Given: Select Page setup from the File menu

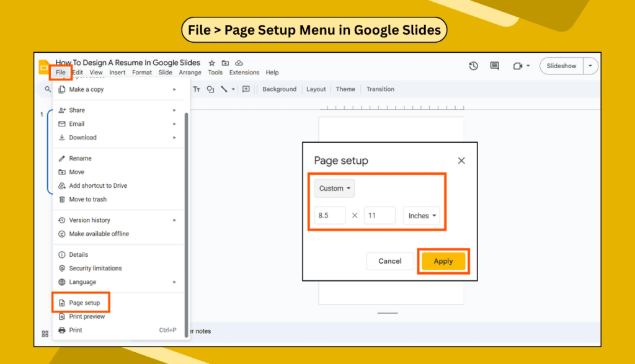Looking at the screenshot, I should pyautogui.click(x=81, y=302).
